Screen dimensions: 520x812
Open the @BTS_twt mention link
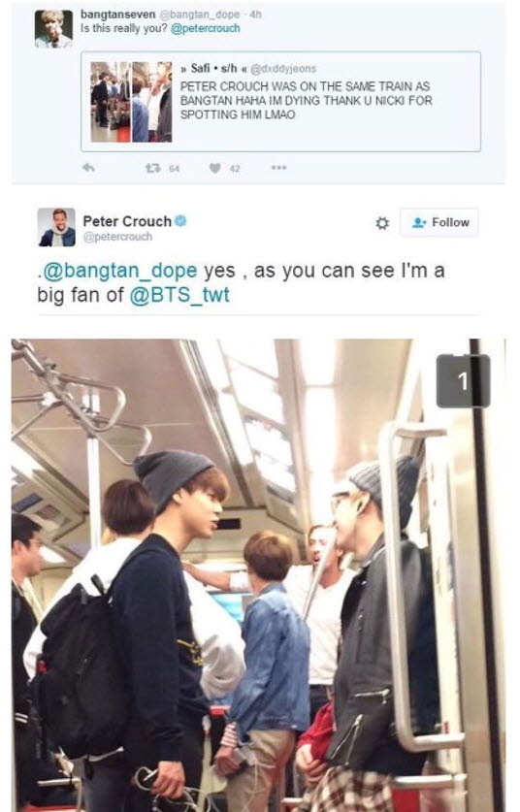[x=179, y=295]
